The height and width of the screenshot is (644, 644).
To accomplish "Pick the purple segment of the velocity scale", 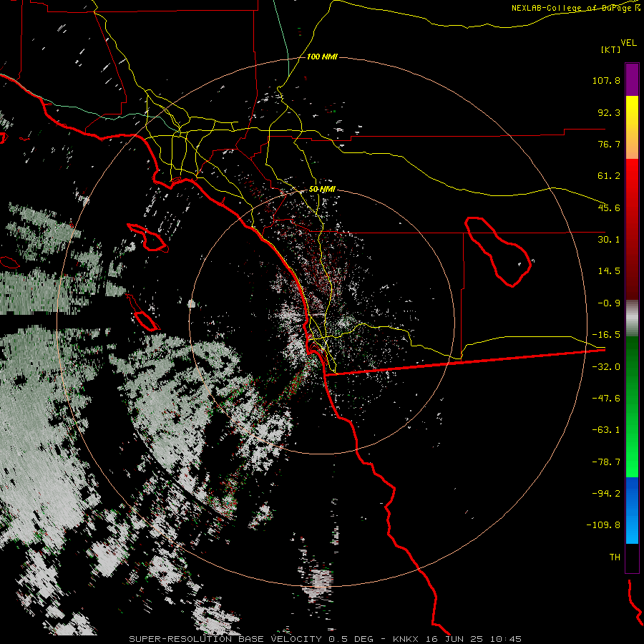I will (632, 79).
